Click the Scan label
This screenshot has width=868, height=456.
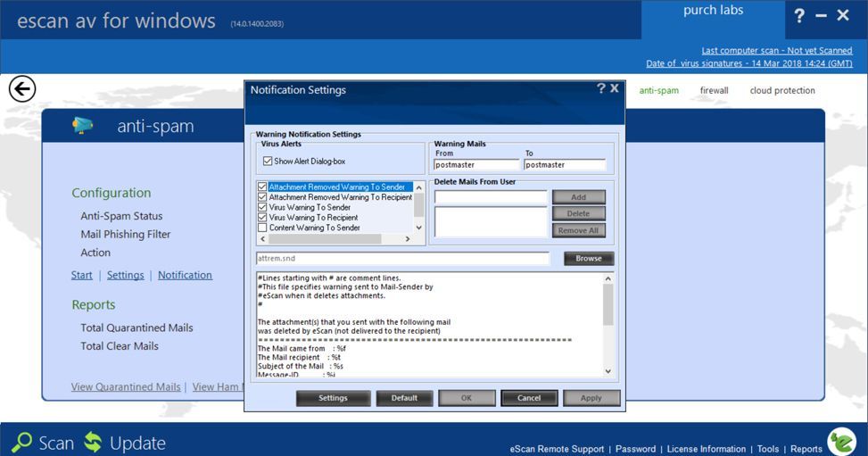click(56, 444)
